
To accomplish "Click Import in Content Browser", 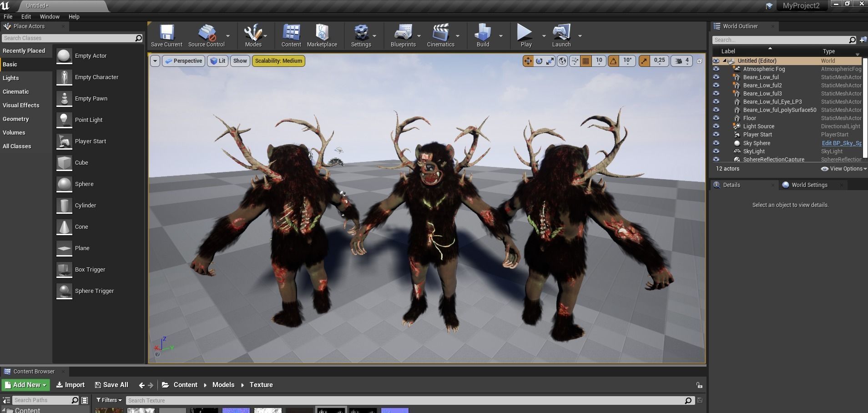I will 71,385.
